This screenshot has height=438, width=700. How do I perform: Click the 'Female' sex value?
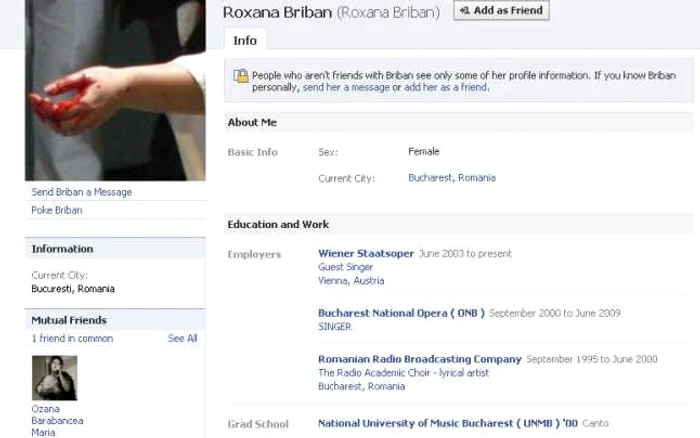[424, 151]
